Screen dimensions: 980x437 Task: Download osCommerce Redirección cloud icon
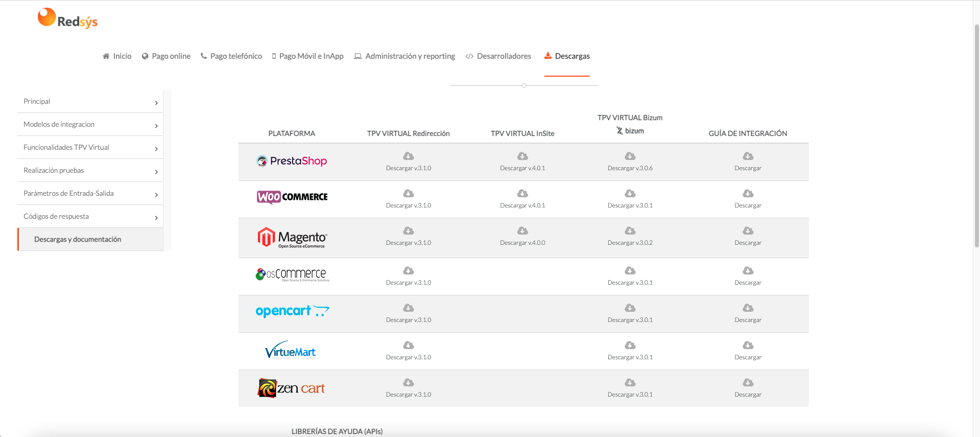[x=409, y=270]
